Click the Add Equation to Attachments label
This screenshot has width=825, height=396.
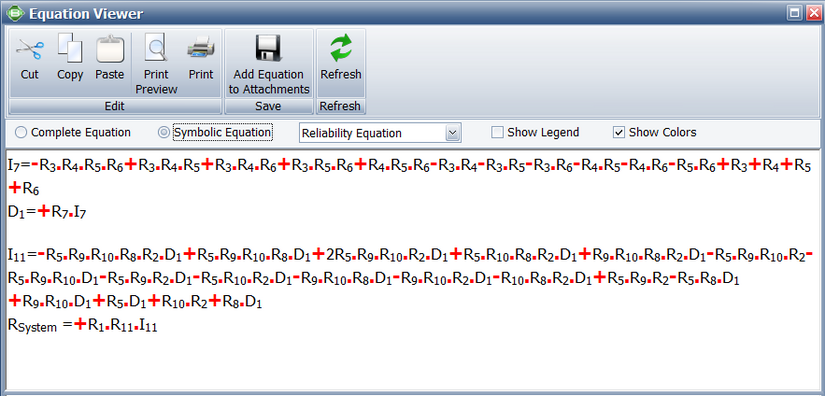click(x=269, y=82)
